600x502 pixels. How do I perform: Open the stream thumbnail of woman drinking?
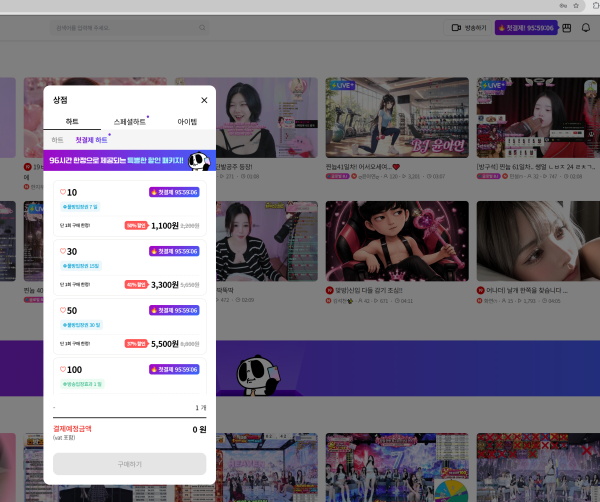(538, 117)
